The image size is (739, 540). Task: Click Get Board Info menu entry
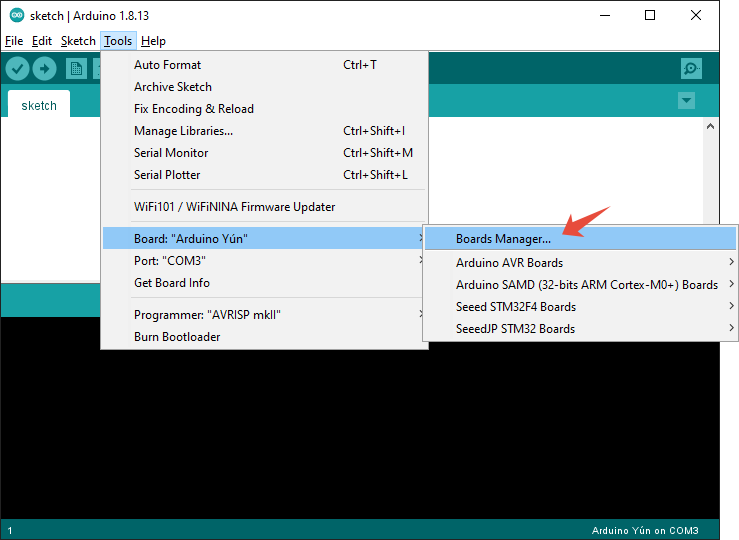coord(172,283)
